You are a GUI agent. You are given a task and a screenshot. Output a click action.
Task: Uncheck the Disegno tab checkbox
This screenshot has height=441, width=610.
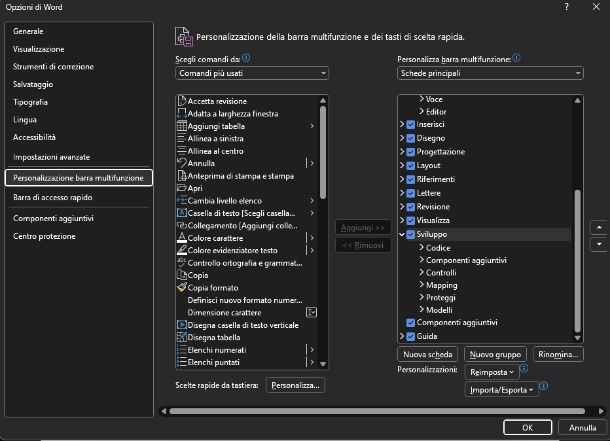tap(410, 138)
